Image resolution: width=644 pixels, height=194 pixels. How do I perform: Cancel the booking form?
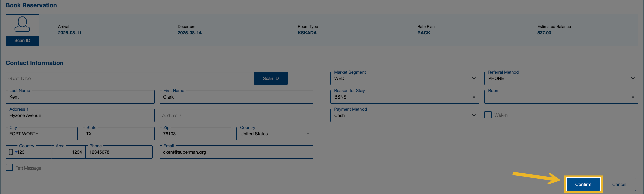(x=619, y=184)
